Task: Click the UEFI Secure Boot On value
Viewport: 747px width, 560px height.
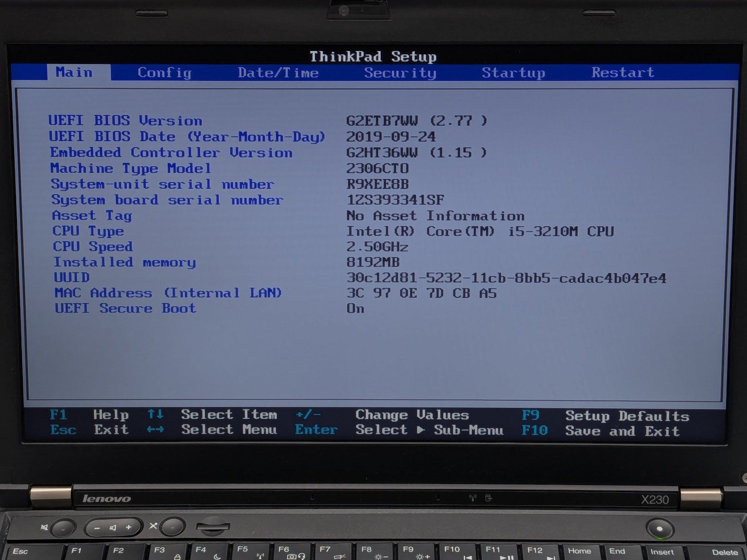Action: [355, 309]
